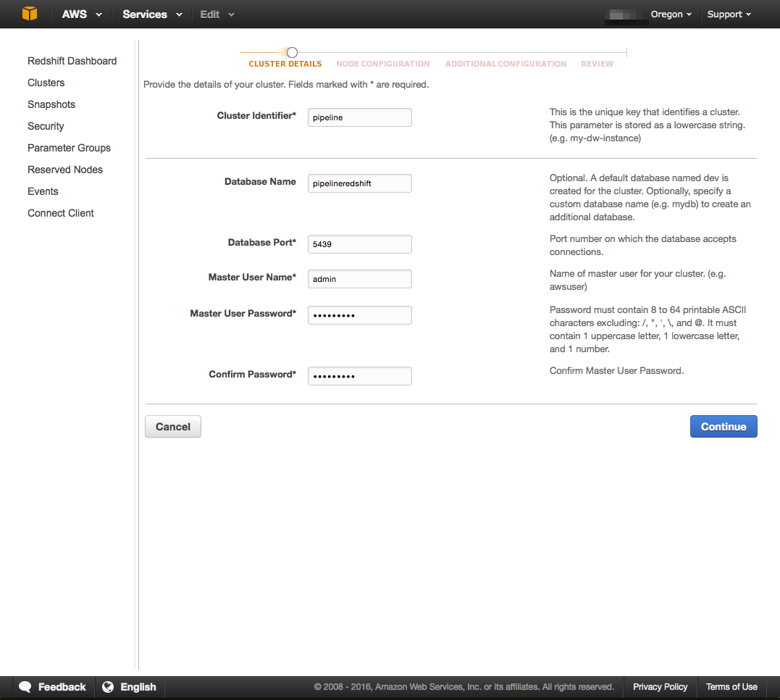Click the "Password must contain 8 to 64" help text
This screenshot has height=700, width=780.
click(x=647, y=329)
